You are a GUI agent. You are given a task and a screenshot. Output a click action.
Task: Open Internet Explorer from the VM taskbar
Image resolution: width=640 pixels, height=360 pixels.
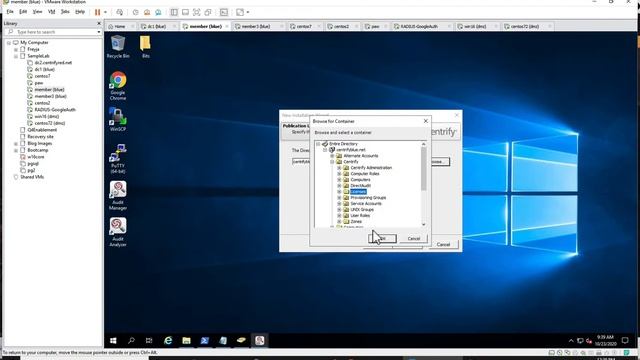(x=168, y=340)
